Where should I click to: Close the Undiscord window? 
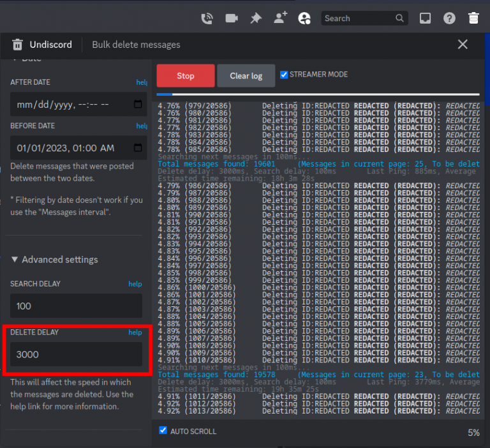tap(463, 45)
